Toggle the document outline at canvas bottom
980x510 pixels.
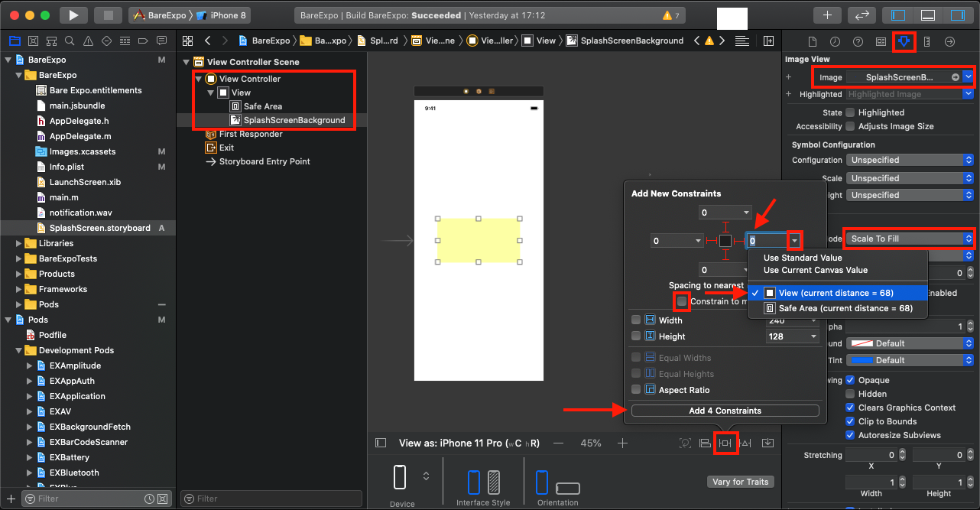tap(381, 443)
